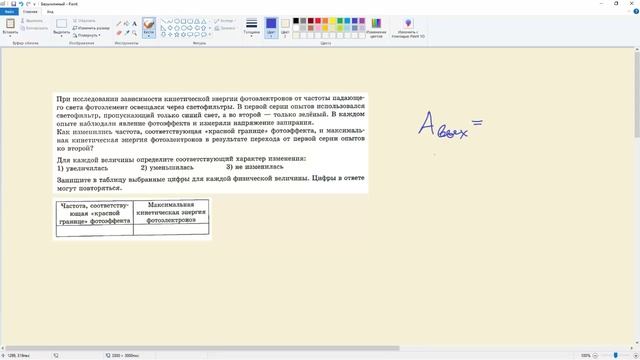Open the Customize Quick Access Toolbar arrow
The width and height of the screenshot is (640, 360).
pos(34,4)
